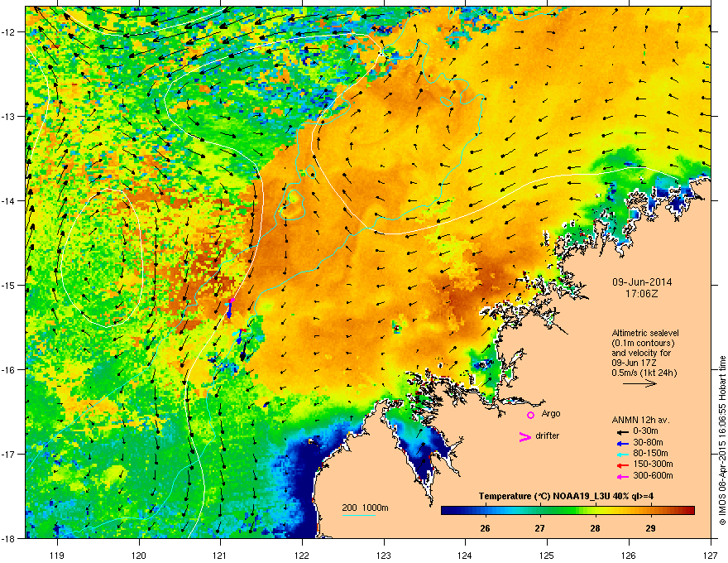Click the cyan 80-150m arrow legend symbol
Image resolution: width=728 pixels, height=563 pixels.
tap(622, 455)
